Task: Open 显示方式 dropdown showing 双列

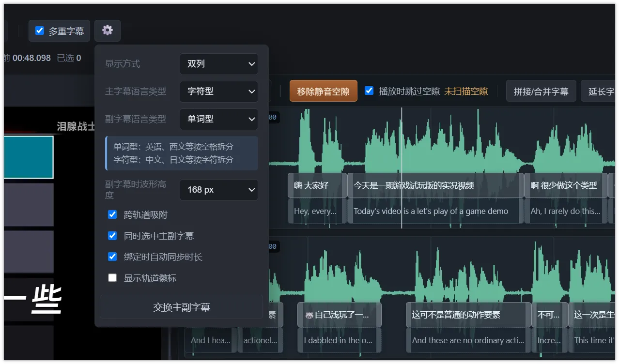Action: [219, 64]
